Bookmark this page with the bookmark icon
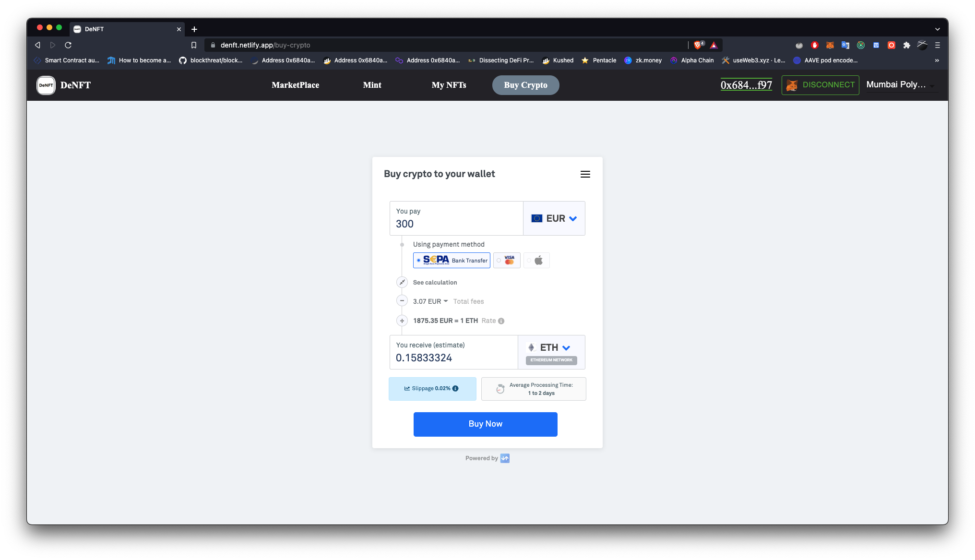975x560 pixels. tap(194, 45)
